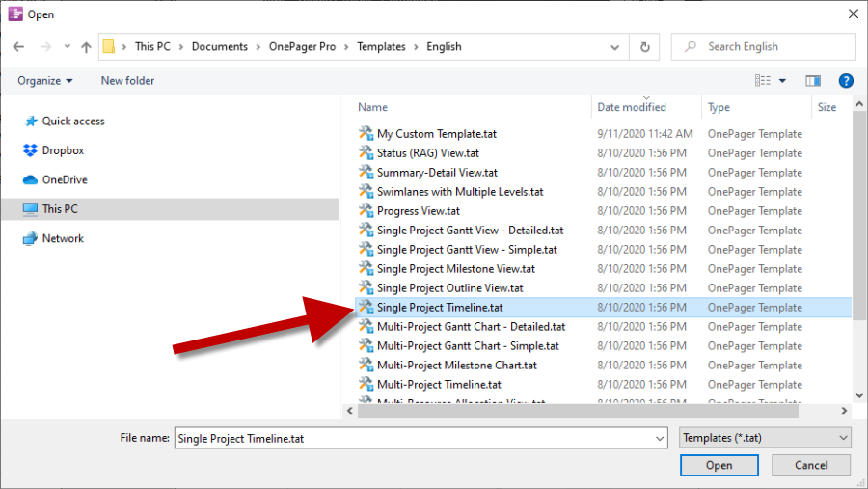
Task: Click the This PC breadcrumb
Action: [x=152, y=47]
